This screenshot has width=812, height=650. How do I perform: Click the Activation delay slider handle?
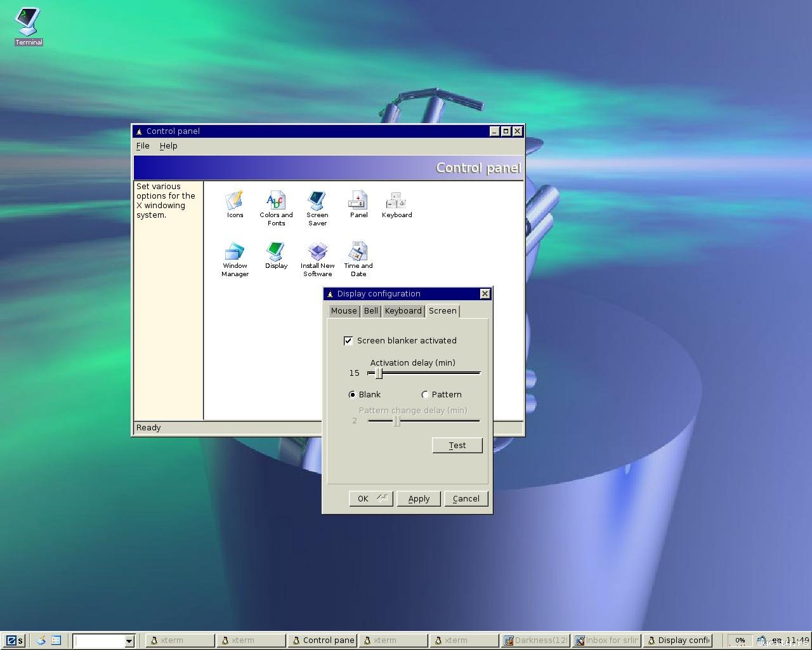coord(379,373)
